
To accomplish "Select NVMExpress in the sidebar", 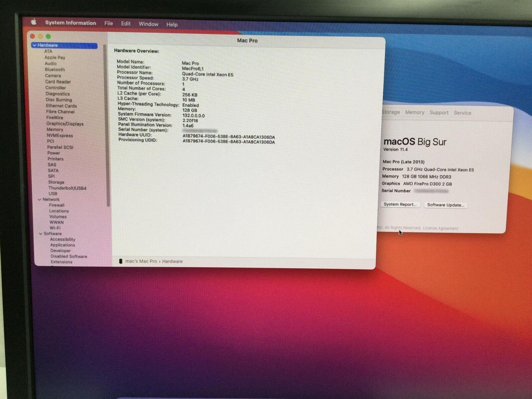I will point(60,135).
